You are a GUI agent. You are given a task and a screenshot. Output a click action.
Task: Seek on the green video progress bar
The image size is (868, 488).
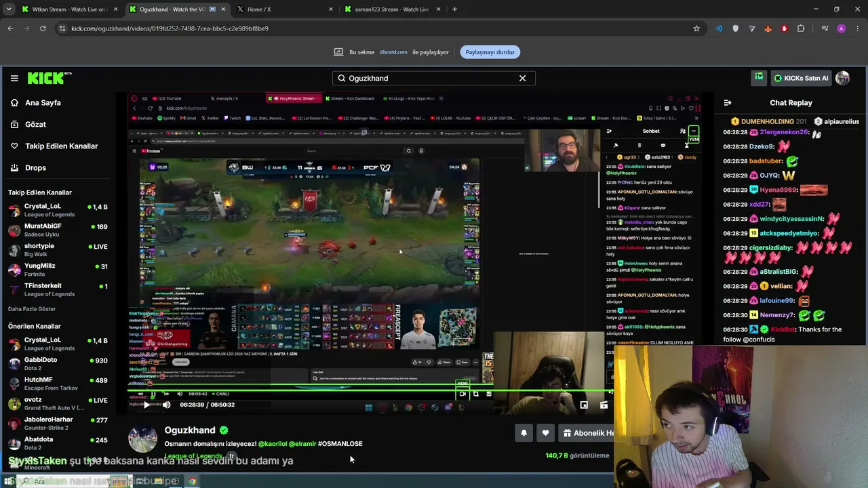370,390
